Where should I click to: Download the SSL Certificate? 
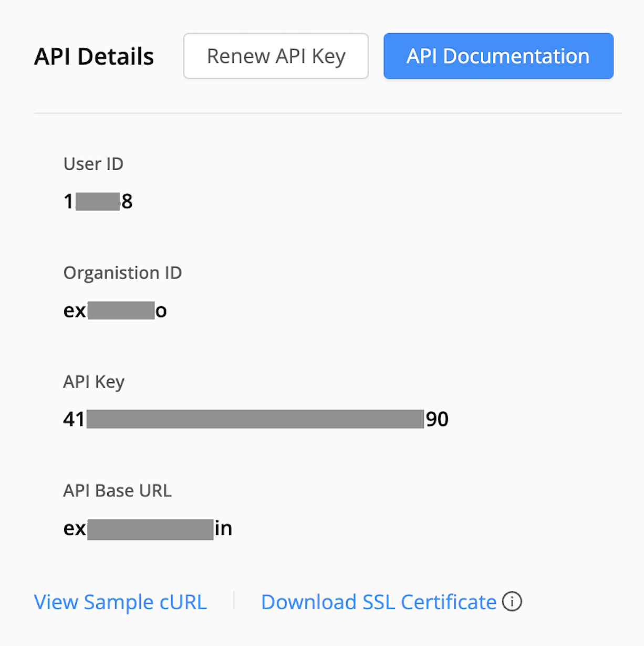pos(378,602)
